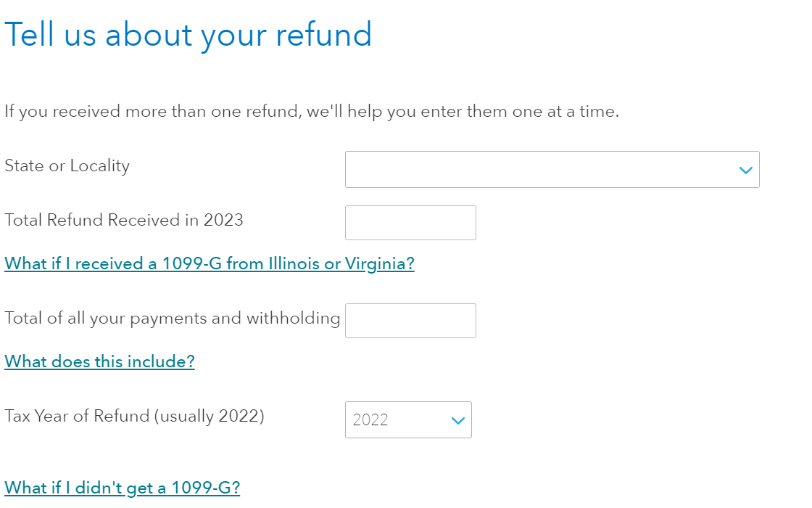
Task: Click the 'State or Locality' label
Action: pos(67,166)
